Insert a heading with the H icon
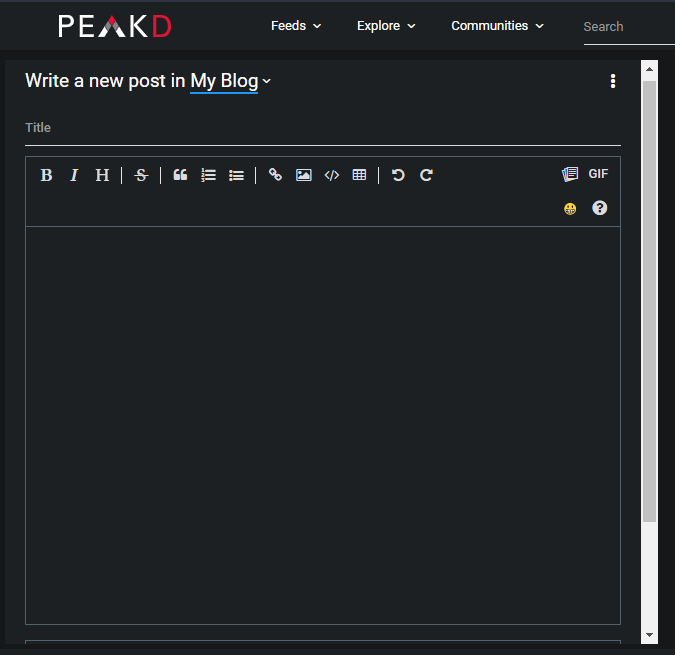The height and width of the screenshot is (655, 675). point(102,175)
